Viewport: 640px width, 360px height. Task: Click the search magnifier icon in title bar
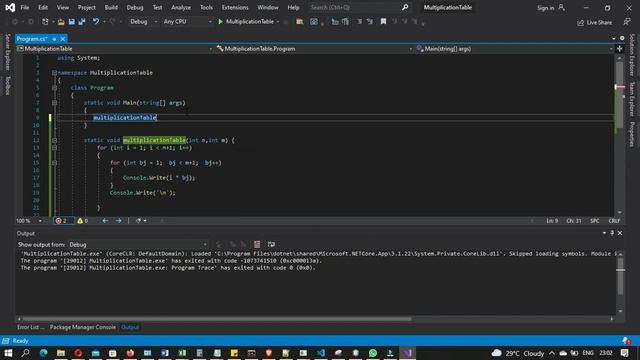pyautogui.click(x=405, y=7)
